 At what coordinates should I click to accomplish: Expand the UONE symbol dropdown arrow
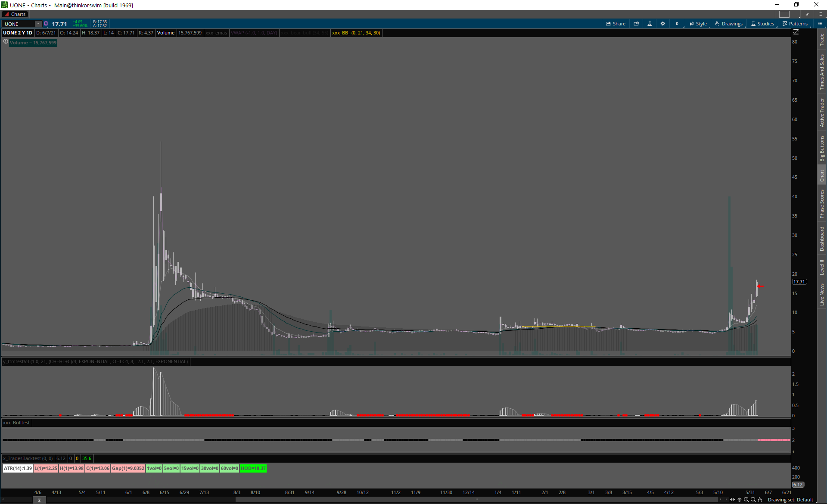38,24
